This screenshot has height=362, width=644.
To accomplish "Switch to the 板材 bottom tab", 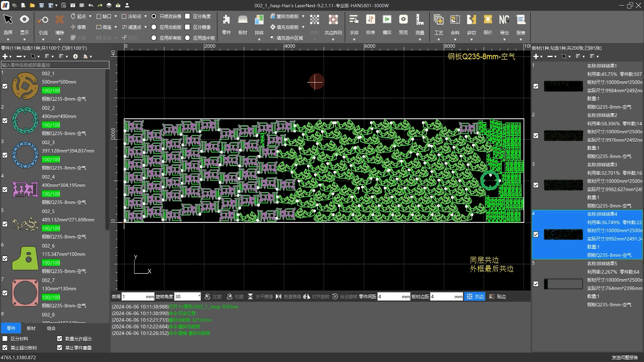I will [x=31, y=328].
